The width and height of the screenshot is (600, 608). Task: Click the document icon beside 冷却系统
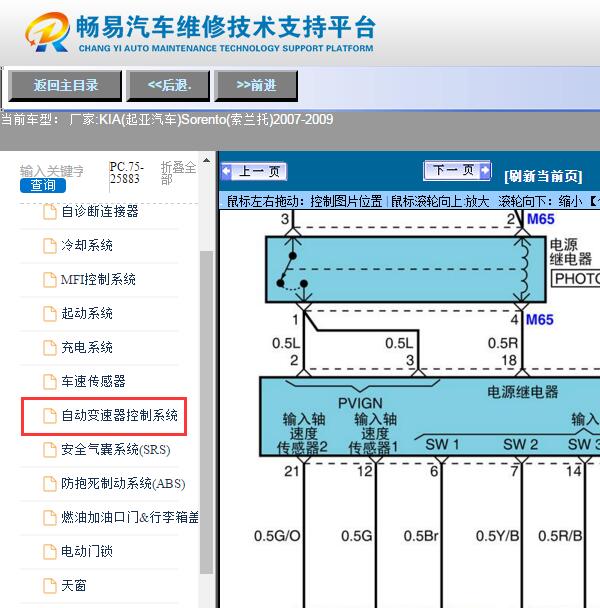[x=50, y=245]
